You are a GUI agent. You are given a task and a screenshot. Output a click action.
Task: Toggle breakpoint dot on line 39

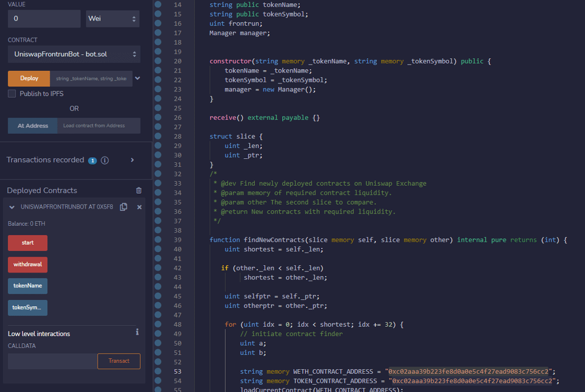(158, 239)
